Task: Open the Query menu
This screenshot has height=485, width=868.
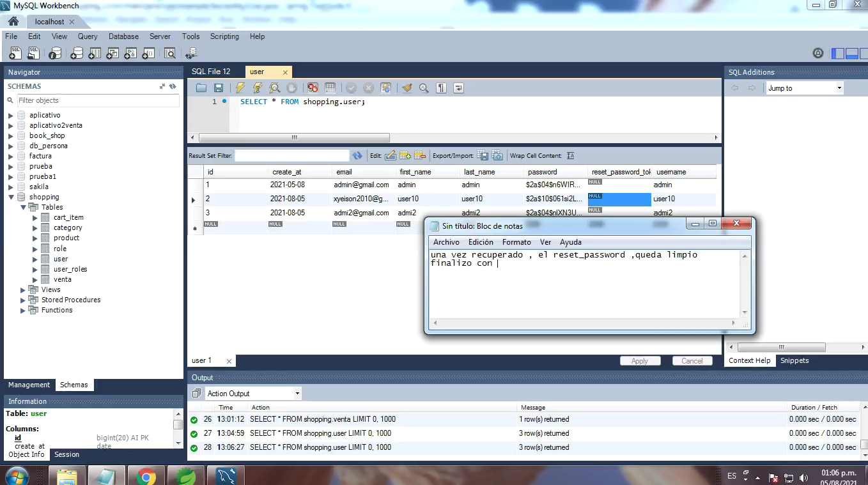Action: point(88,36)
